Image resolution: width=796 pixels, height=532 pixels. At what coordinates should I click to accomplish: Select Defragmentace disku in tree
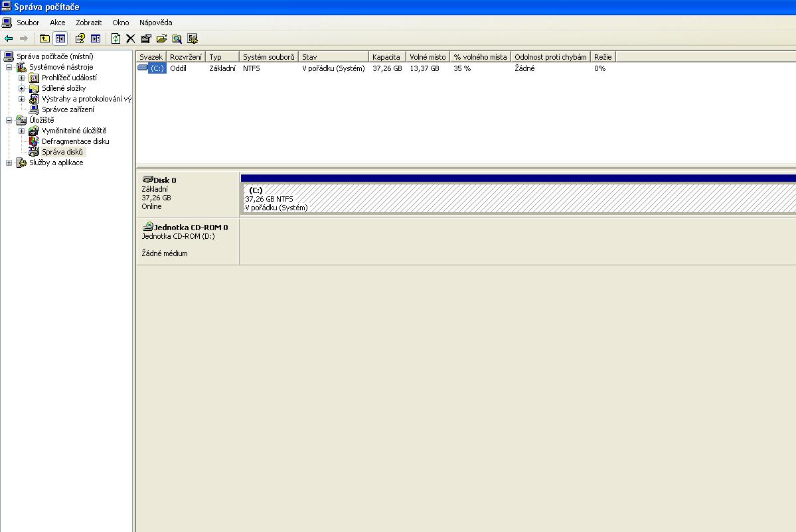coord(76,141)
